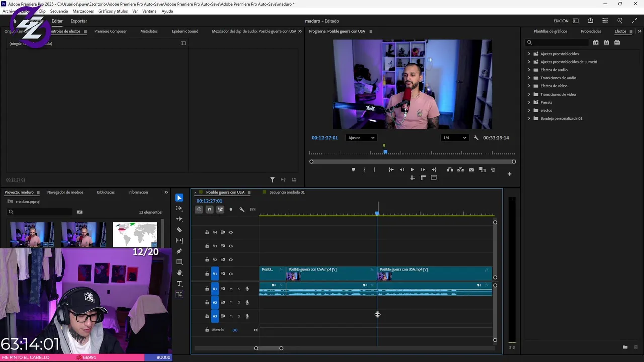Filter by 32-bit color effects icon

click(606, 43)
